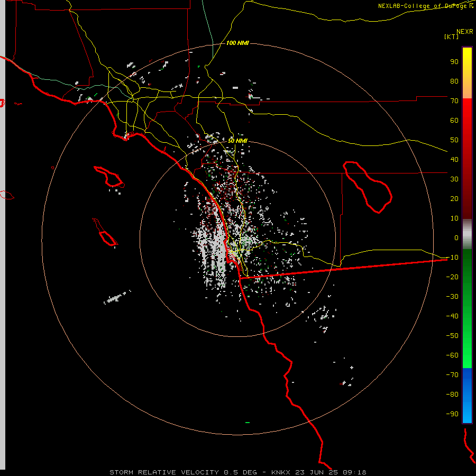This screenshot has height=476, width=476.
Task: Select the positive 30 scale label
Action: pyautogui.click(x=454, y=179)
